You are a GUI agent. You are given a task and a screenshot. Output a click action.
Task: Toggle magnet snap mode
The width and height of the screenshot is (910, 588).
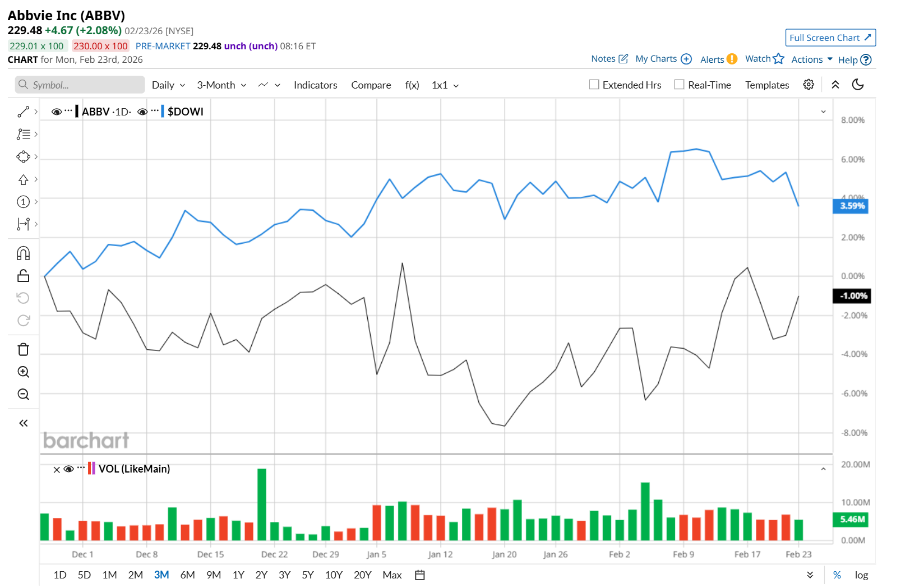23,253
